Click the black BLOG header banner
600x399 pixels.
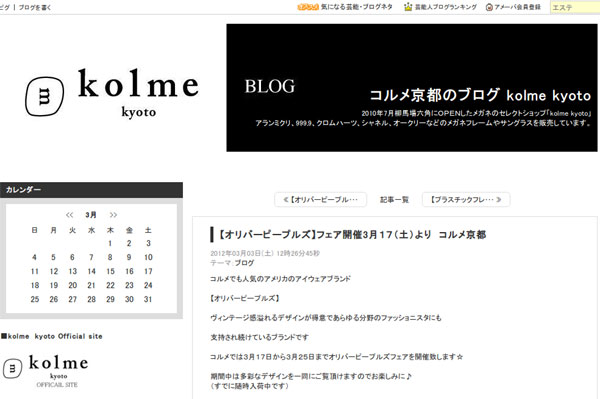pos(412,88)
